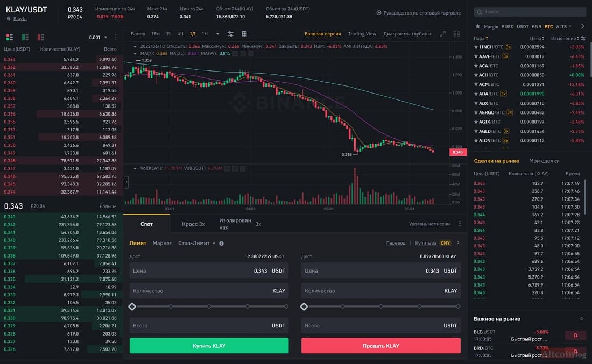This screenshot has width=592, height=364.
Task: Collapse the MA indicator legend triangle
Action: point(135,54)
